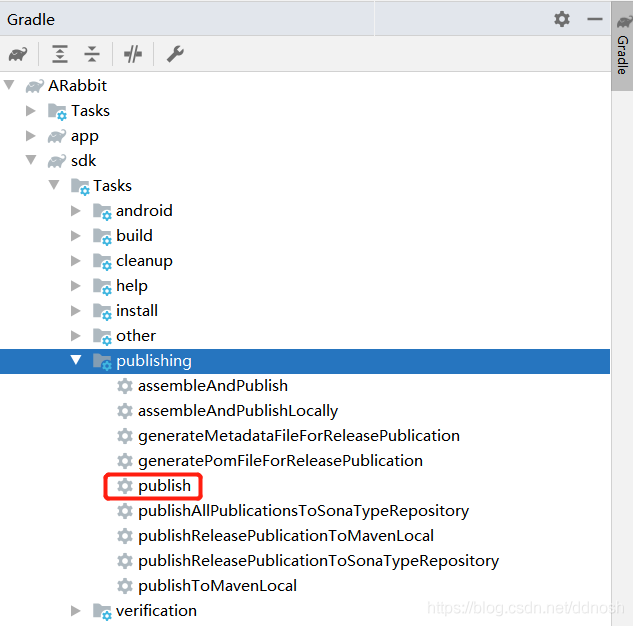Select the sdk module label

point(84,161)
